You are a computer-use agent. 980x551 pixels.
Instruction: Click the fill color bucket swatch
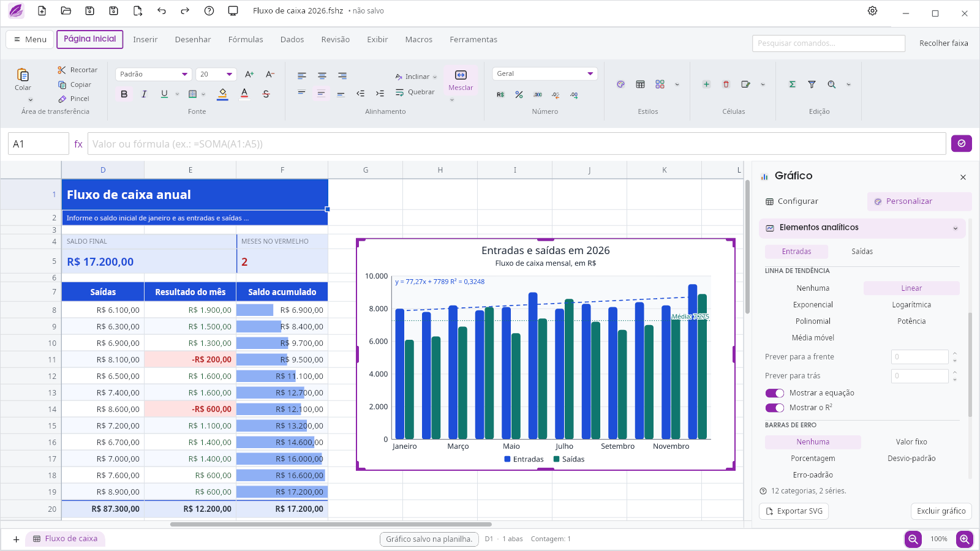[x=222, y=94]
